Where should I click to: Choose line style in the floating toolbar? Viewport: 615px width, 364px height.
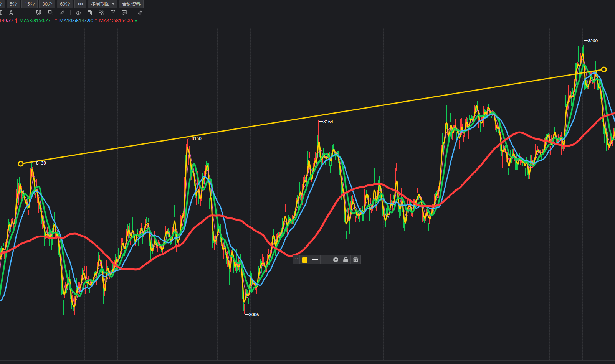(x=326, y=260)
